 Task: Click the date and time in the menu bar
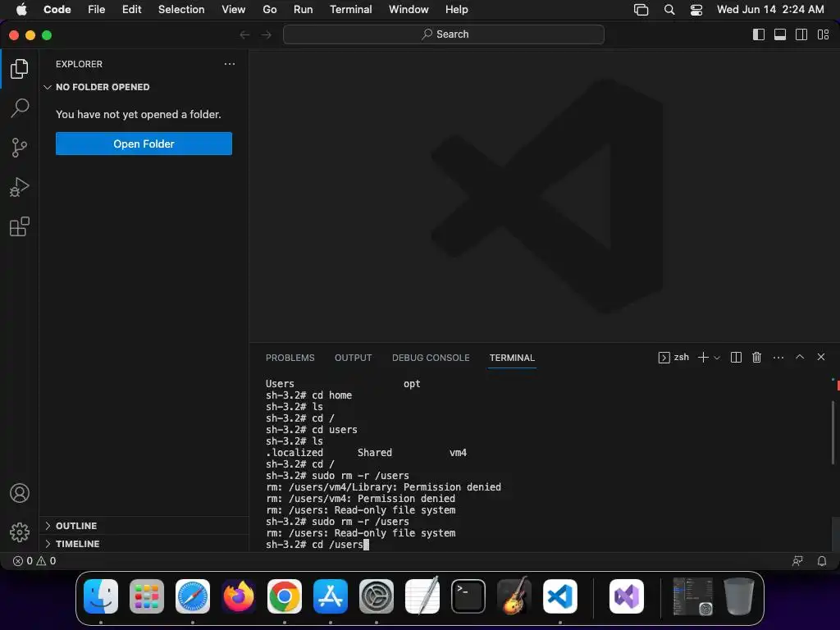pos(770,10)
